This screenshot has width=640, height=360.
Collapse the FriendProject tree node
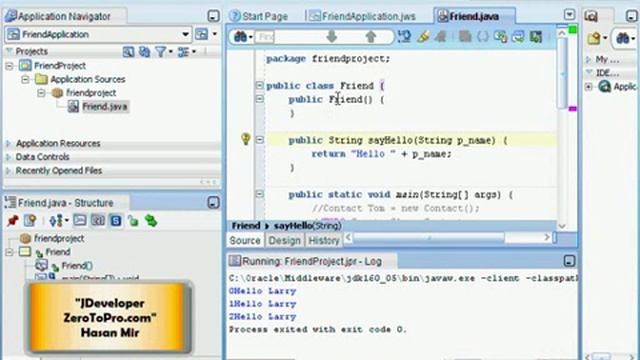click(9, 66)
